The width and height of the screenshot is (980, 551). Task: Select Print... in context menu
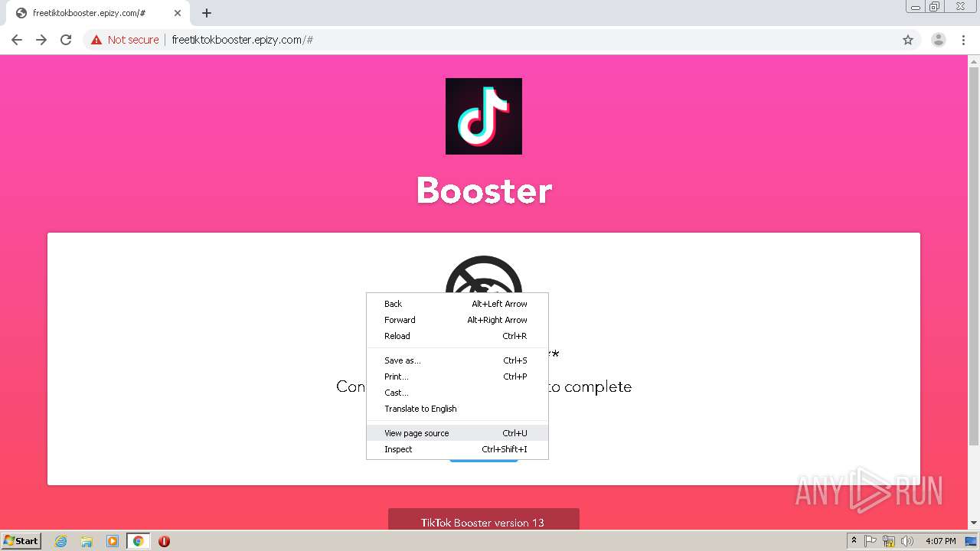click(x=457, y=377)
